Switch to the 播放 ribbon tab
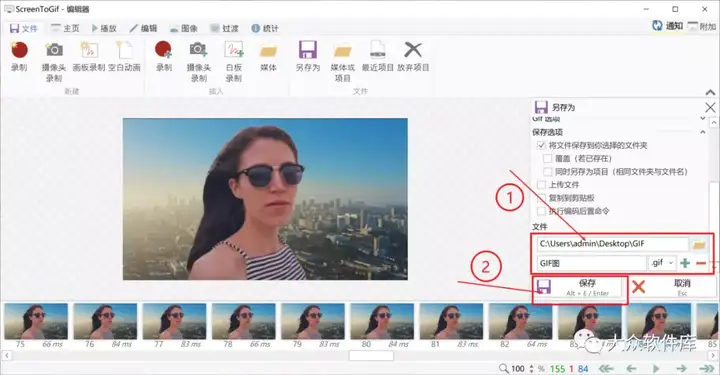Viewport: 720px width, 375px height. [104, 28]
